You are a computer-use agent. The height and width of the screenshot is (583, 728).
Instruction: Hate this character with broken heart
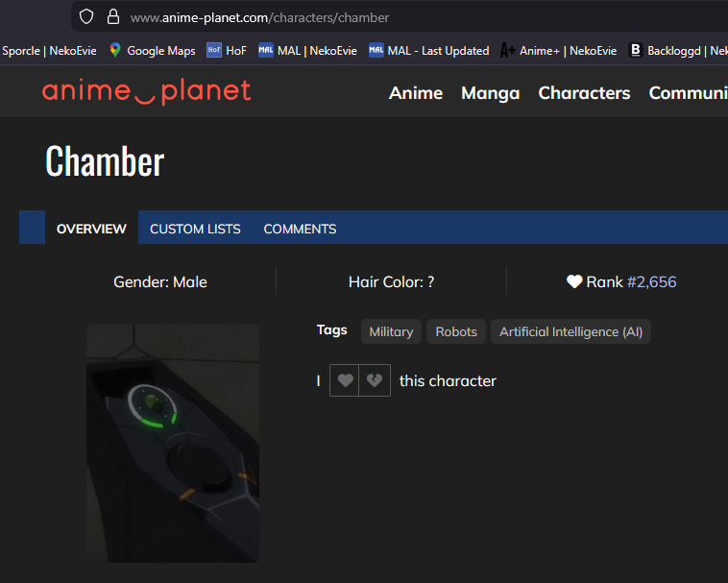click(x=375, y=380)
